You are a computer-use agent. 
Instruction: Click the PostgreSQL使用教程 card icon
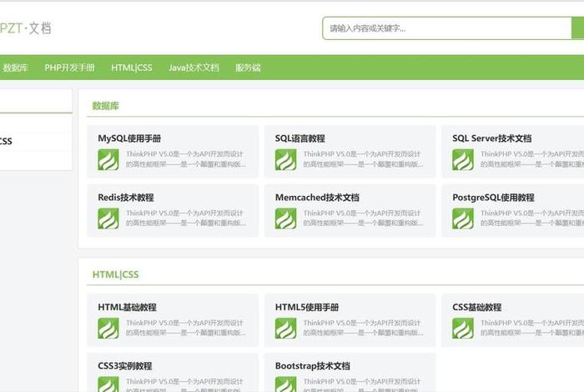click(x=463, y=219)
